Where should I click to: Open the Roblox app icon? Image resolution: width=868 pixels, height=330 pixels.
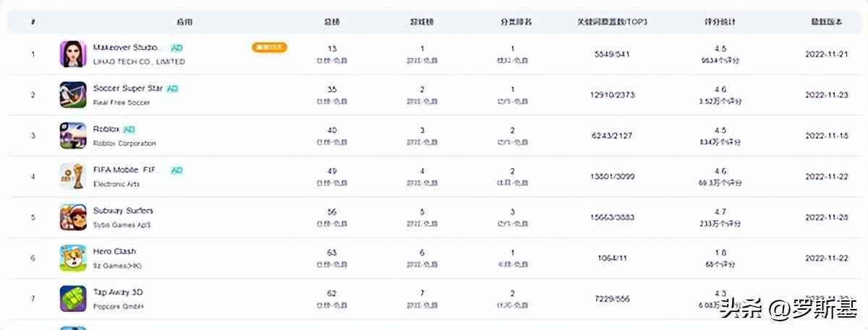click(x=73, y=135)
